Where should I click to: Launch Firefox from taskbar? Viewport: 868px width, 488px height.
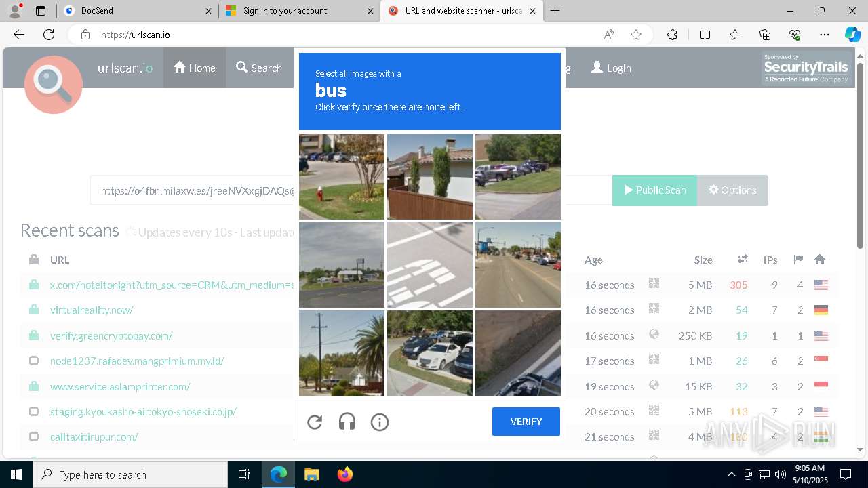pos(344,474)
